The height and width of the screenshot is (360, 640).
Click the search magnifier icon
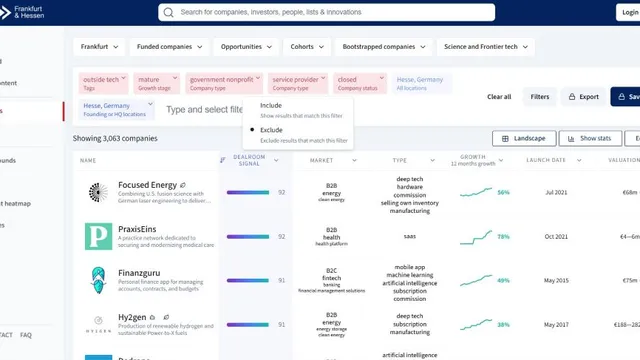(x=169, y=12)
